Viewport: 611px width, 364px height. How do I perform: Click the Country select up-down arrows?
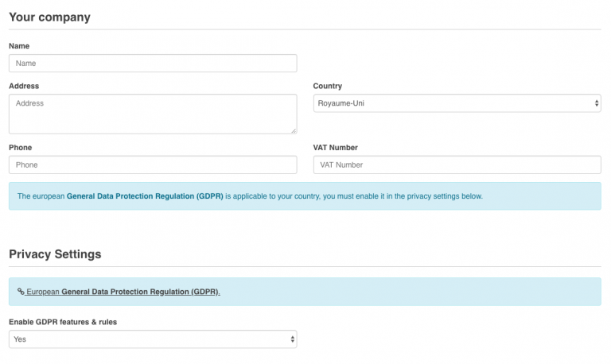[597, 103]
